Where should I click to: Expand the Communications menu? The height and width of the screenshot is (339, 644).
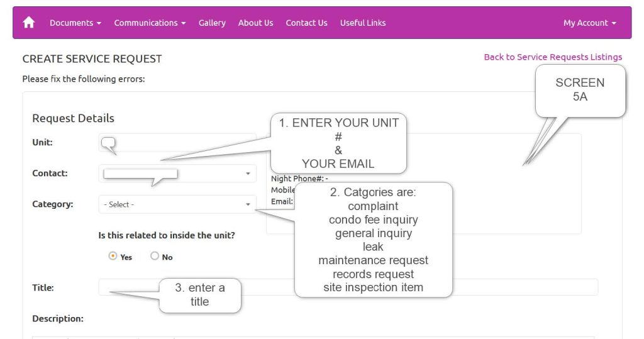pyautogui.click(x=150, y=23)
